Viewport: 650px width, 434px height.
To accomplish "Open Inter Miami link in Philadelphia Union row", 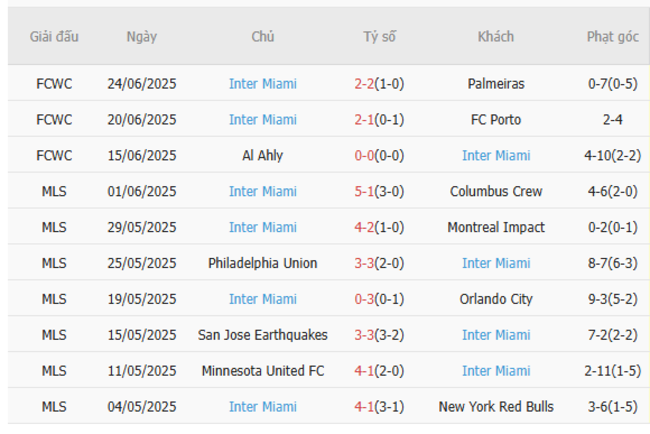I will 496,263.
